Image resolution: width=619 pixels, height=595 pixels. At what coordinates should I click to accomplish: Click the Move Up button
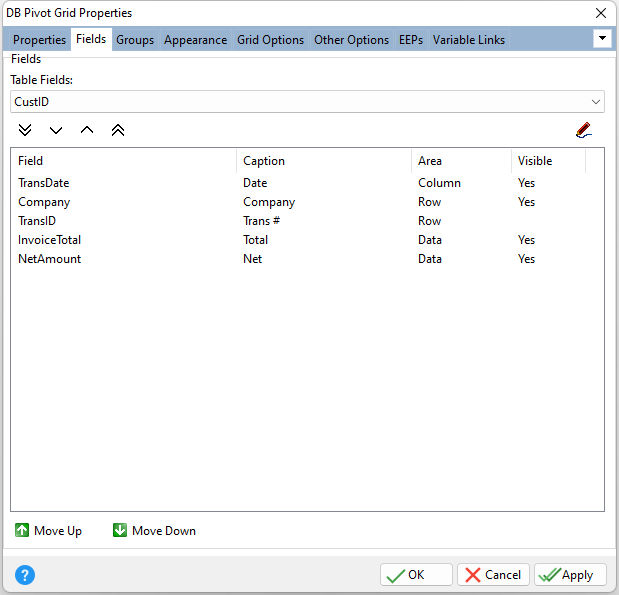click(48, 531)
